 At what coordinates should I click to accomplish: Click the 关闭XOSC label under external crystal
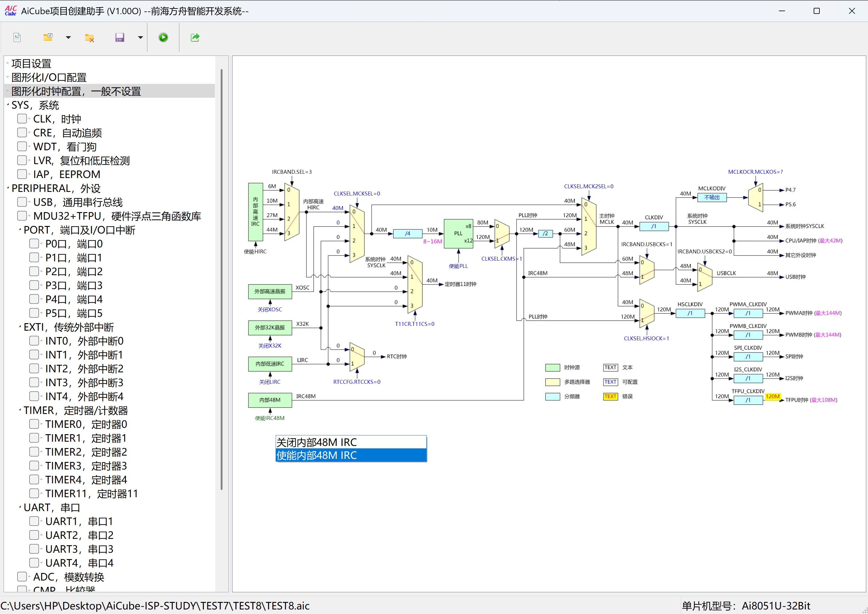tap(270, 309)
